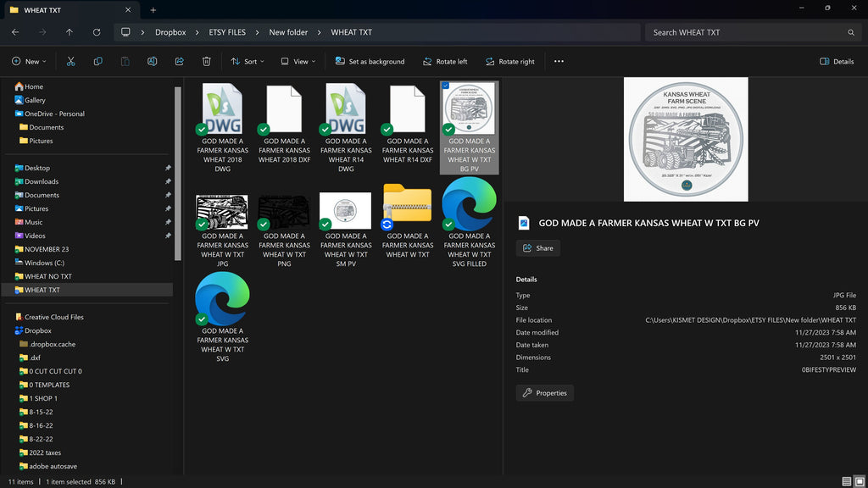The width and height of the screenshot is (868, 488).
Task: Expand the chevron after ETSY FILES breadcrumb
Action: point(258,33)
